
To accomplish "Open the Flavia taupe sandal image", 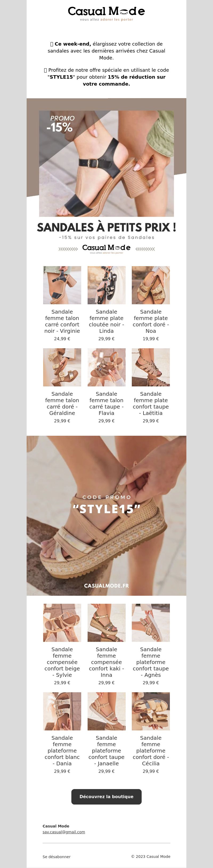I will pos(106,367).
